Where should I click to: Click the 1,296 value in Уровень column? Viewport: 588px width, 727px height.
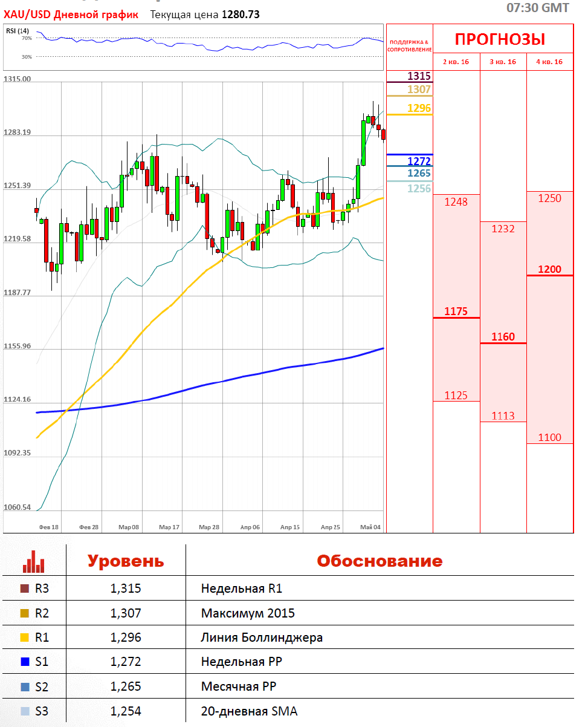[x=126, y=637]
